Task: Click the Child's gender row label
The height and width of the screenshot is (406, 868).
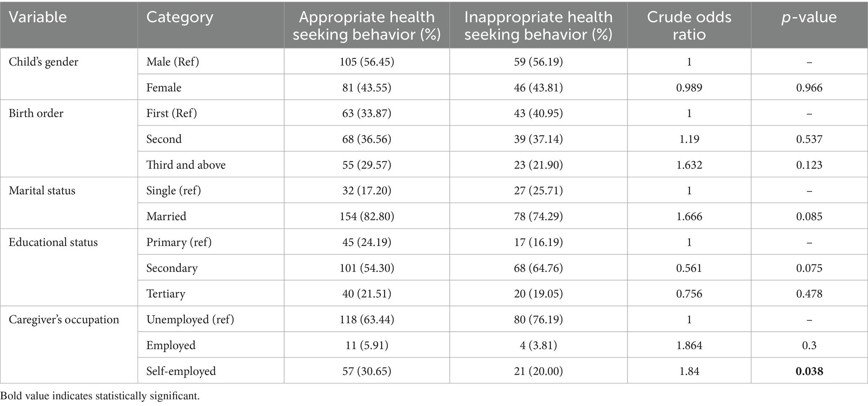Action: coord(44,62)
